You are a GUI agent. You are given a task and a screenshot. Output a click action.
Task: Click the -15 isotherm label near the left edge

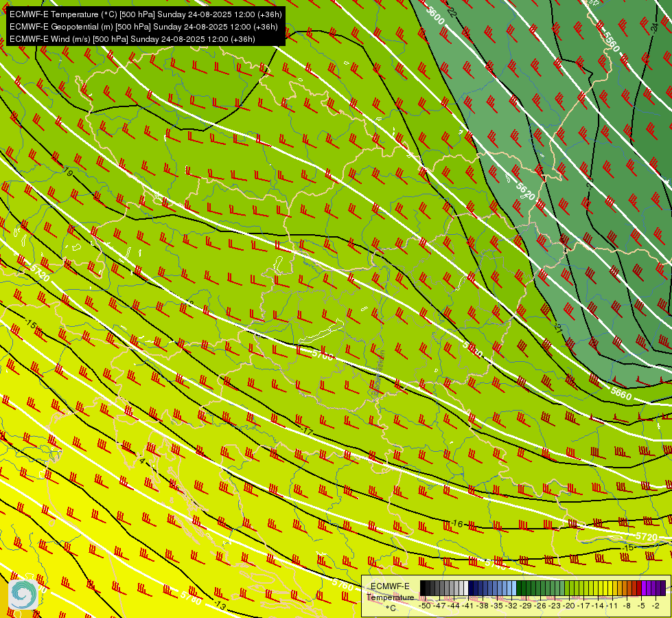(30, 323)
